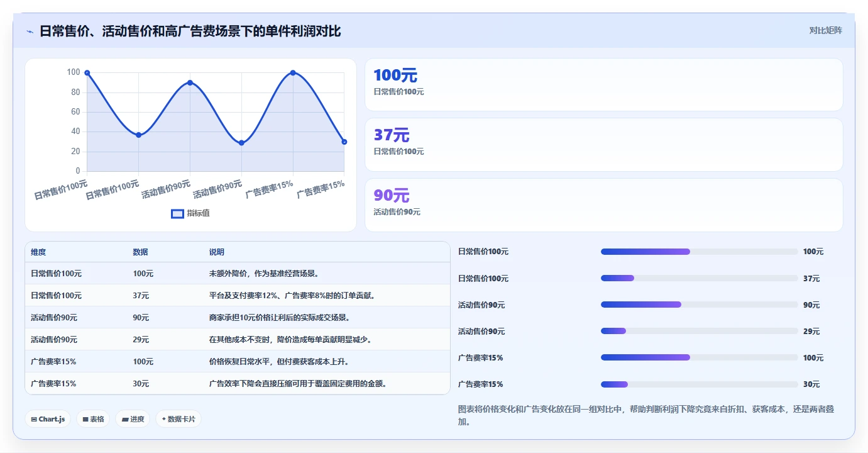Image resolution: width=868 pixels, height=453 pixels.
Task: Click the first chart point at value 100
Action: coord(87,73)
